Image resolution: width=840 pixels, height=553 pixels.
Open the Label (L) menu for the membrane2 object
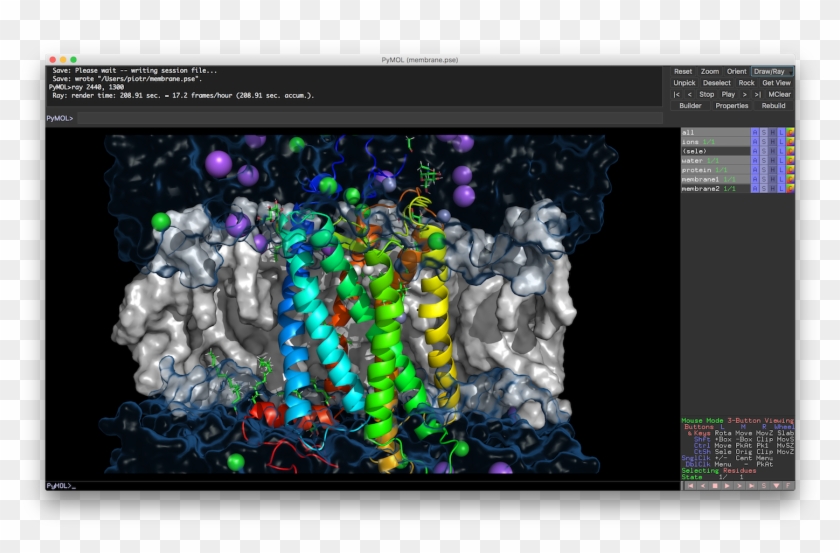[x=782, y=189]
